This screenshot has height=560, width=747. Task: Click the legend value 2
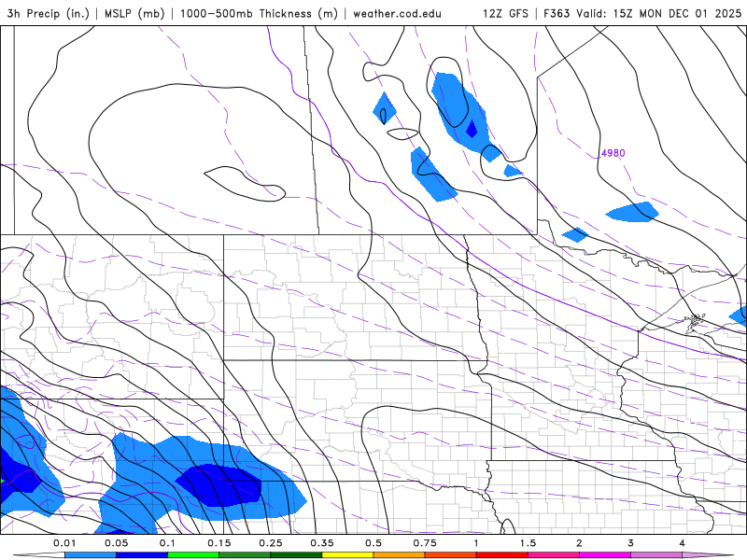(x=579, y=543)
